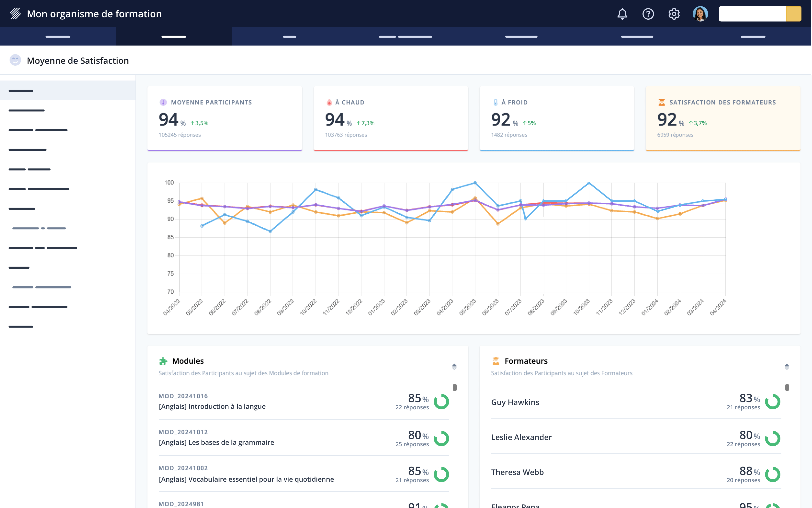Click the À Froid thermometer icon
The image size is (812, 508).
495,102
